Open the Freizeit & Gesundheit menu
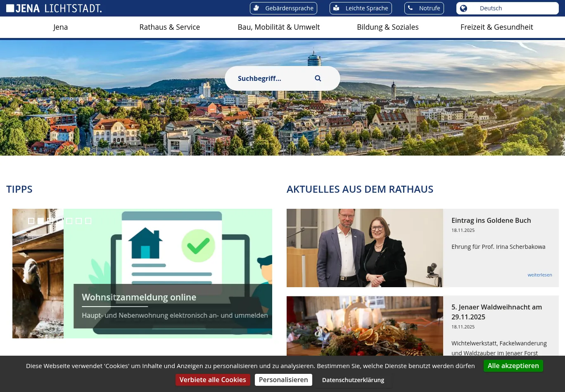 click(496, 27)
